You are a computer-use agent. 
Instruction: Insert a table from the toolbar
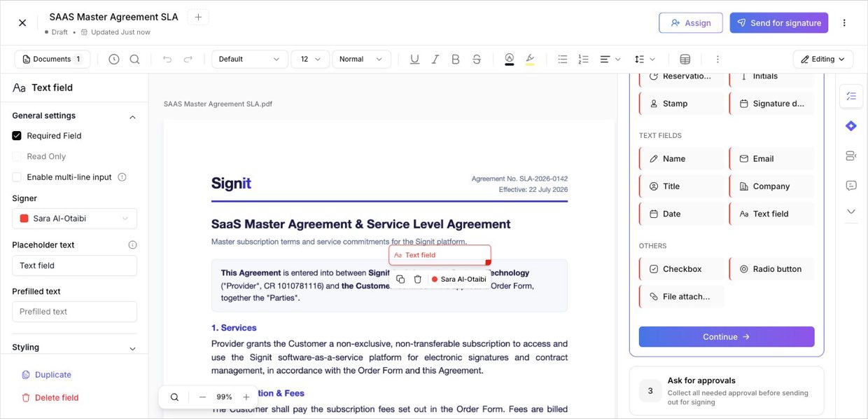pyautogui.click(x=685, y=59)
